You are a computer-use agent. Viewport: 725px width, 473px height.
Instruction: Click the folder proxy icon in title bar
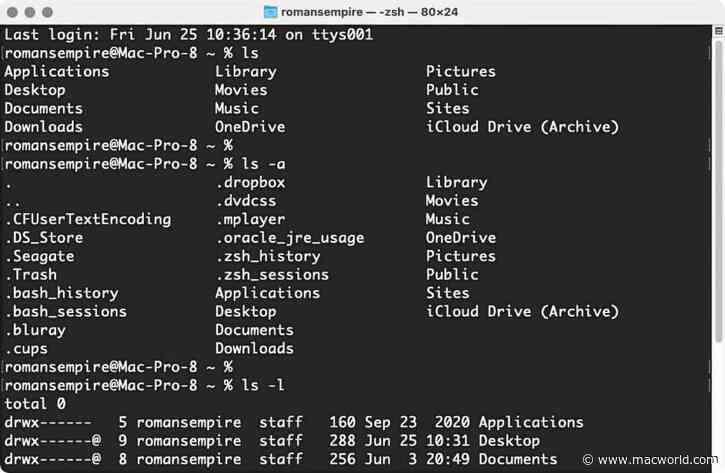(x=270, y=12)
